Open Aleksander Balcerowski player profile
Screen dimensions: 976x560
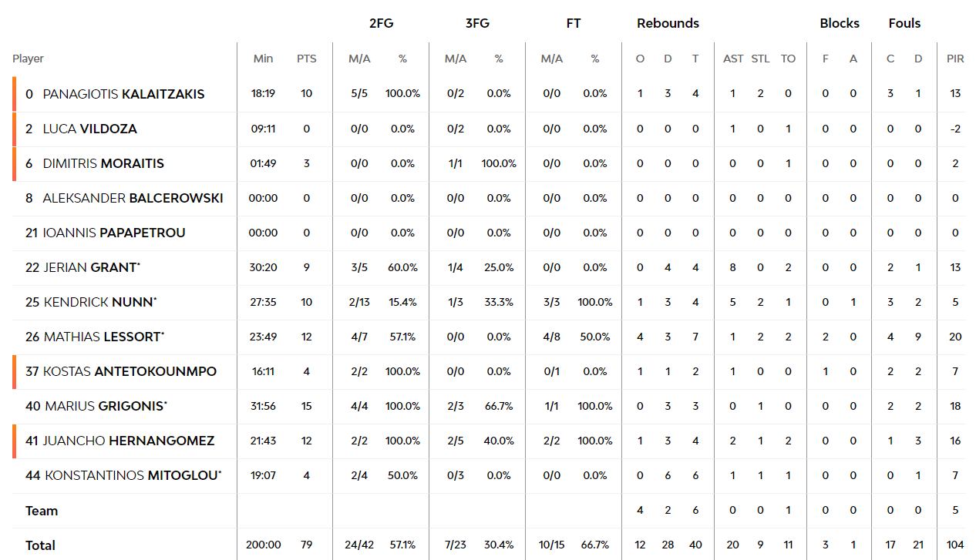pyautogui.click(x=133, y=198)
